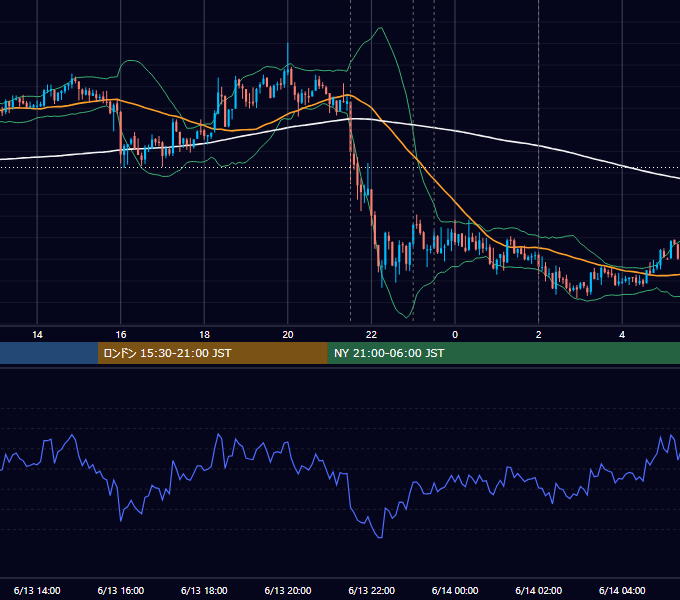Screen dimensions: 680x600
Task: Click the 6/13 20:00 date label
Action: [288, 590]
